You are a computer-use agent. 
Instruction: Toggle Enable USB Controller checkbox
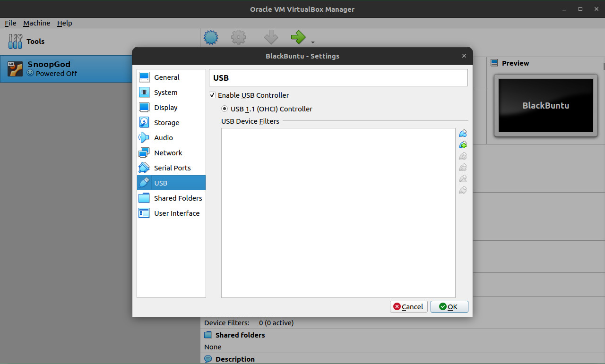click(x=212, y=95)
